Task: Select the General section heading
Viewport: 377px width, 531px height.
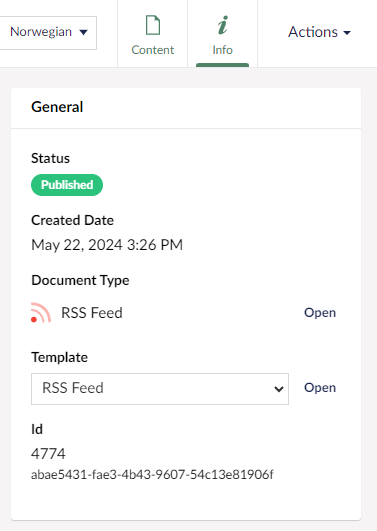Action: point(57,107)
